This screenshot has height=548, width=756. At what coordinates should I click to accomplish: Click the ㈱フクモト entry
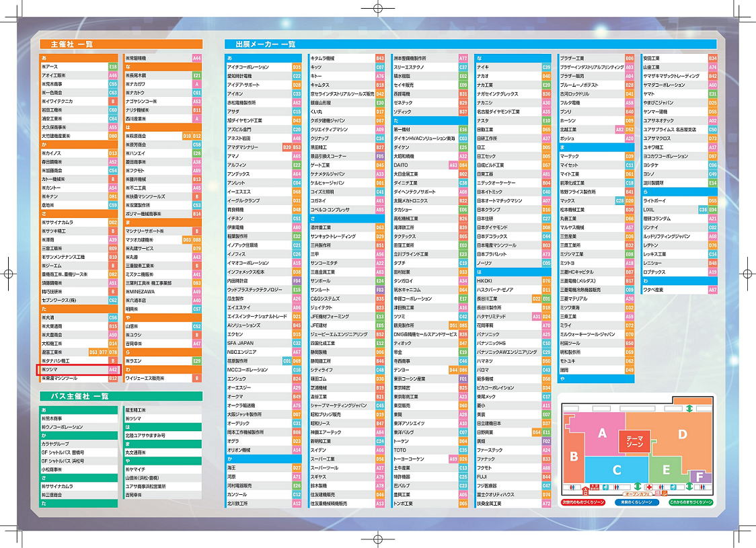coord(163,171)
